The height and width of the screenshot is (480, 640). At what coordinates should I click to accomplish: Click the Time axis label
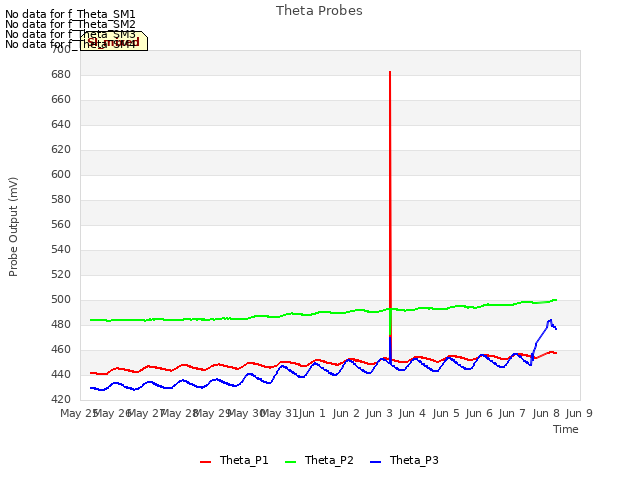click(x=566, y=429)
